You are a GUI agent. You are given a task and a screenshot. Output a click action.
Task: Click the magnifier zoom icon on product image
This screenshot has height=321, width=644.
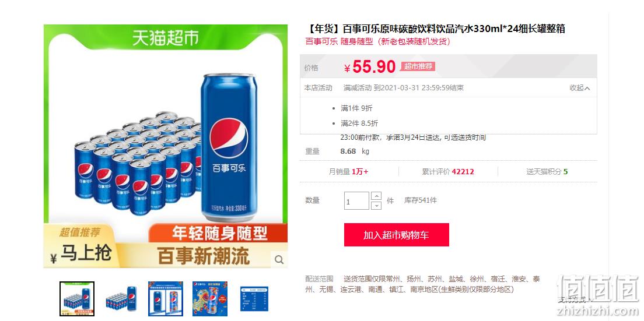click(x=279, y=259)
